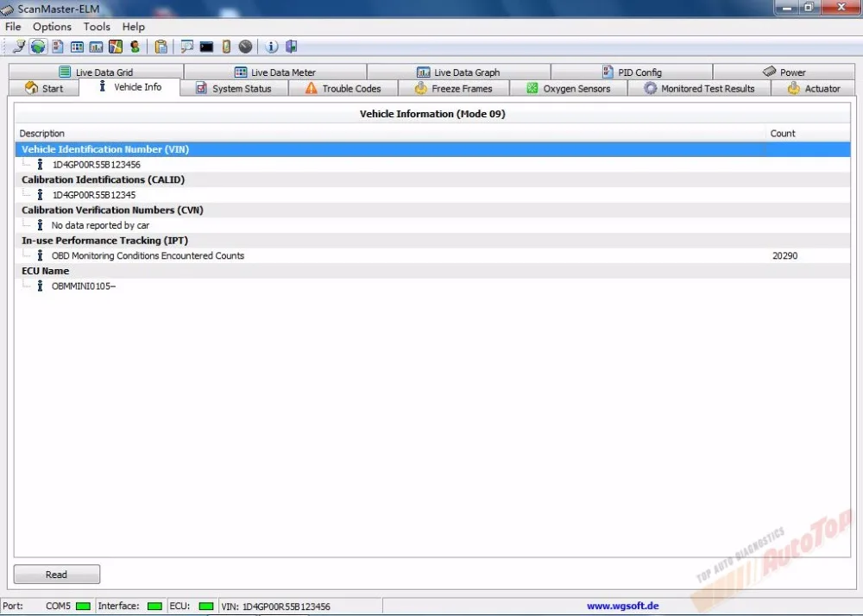Select the OBMMINI0105 ECU entry

pyautogui.click(x=432, y=286)
